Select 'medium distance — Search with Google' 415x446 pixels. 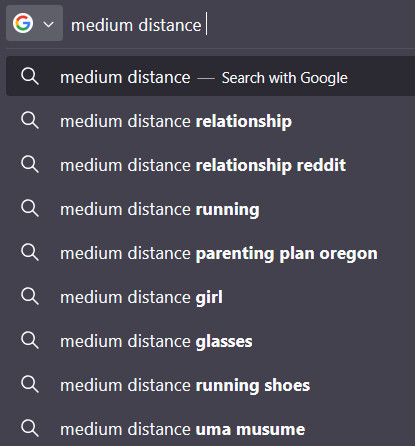[210, 76]
